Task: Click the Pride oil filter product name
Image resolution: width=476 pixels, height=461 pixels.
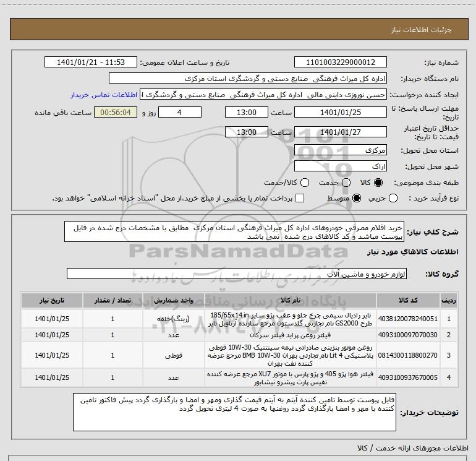Action: (x=291, y=335)
